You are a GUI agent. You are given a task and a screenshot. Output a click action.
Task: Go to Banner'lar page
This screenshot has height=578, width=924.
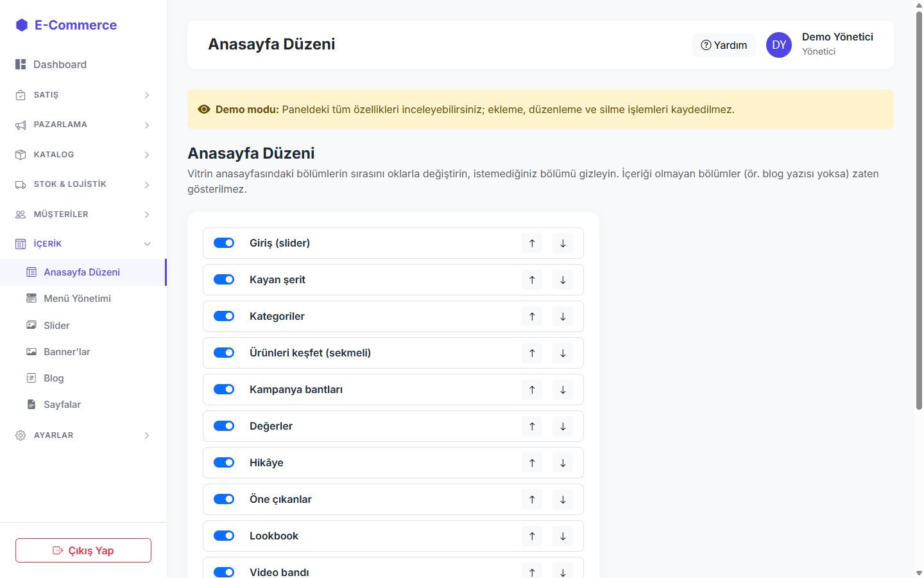[x=83, y=352]
